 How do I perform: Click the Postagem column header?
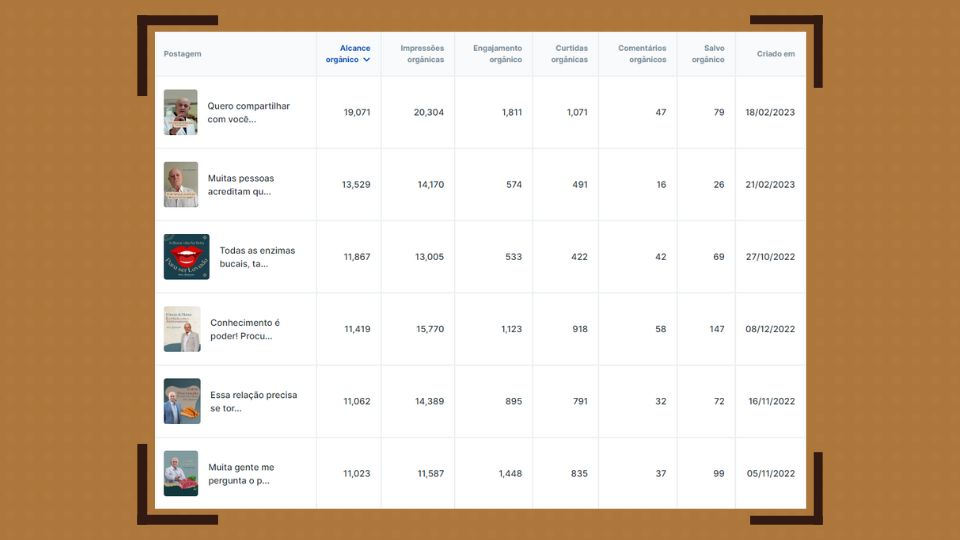[x=183, y=54]
